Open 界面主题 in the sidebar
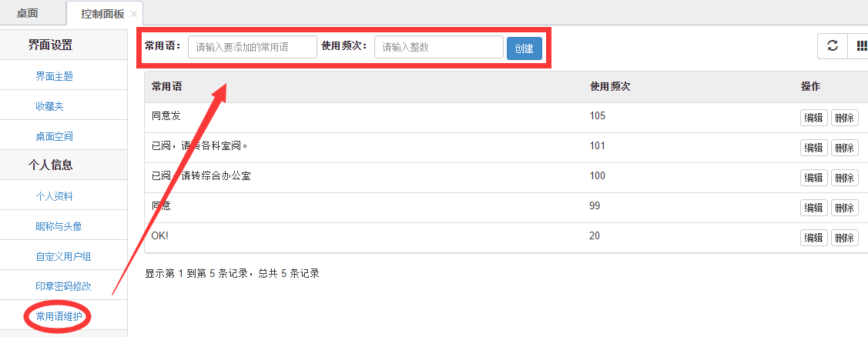 click(54, 76)
